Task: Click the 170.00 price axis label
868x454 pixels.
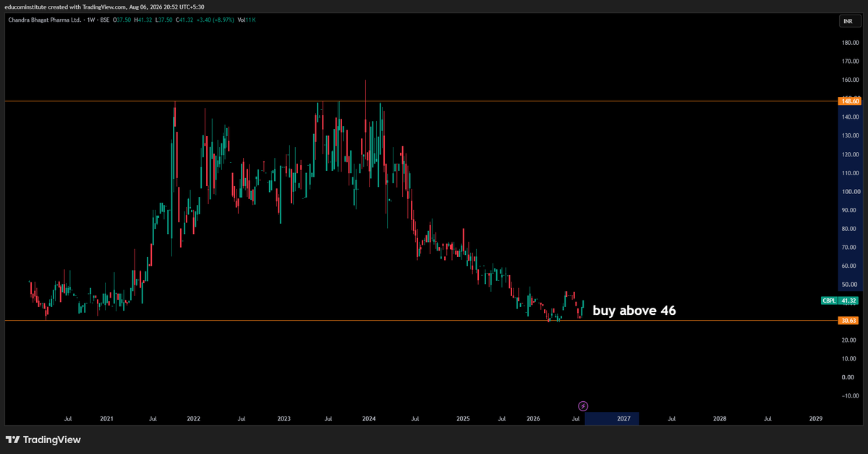Action: point(850,62)
